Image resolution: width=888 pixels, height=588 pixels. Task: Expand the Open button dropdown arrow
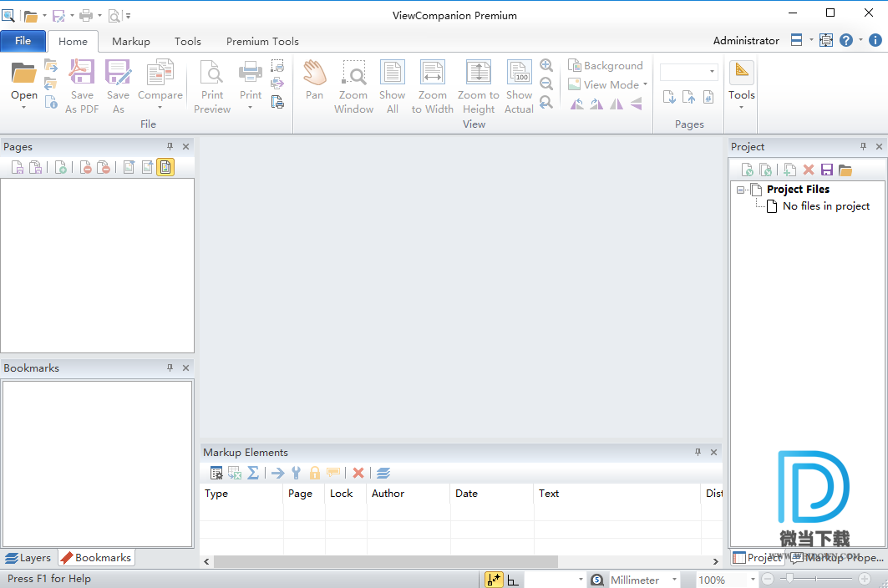click(x=23, y=107)
